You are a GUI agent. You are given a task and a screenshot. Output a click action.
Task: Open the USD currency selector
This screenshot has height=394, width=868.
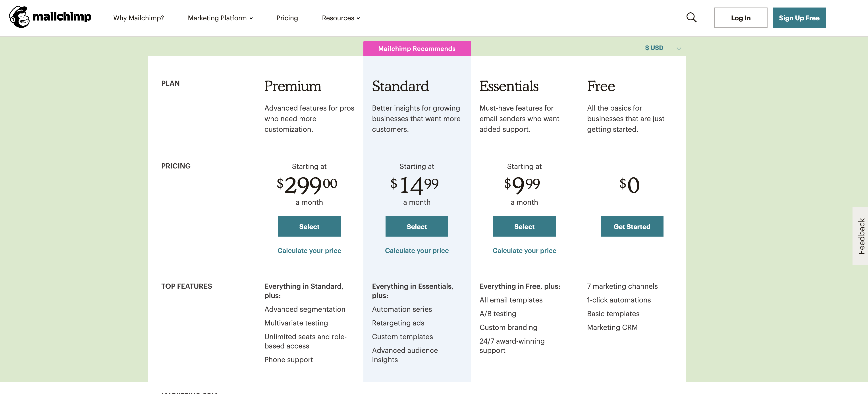(x=662, y=48)
